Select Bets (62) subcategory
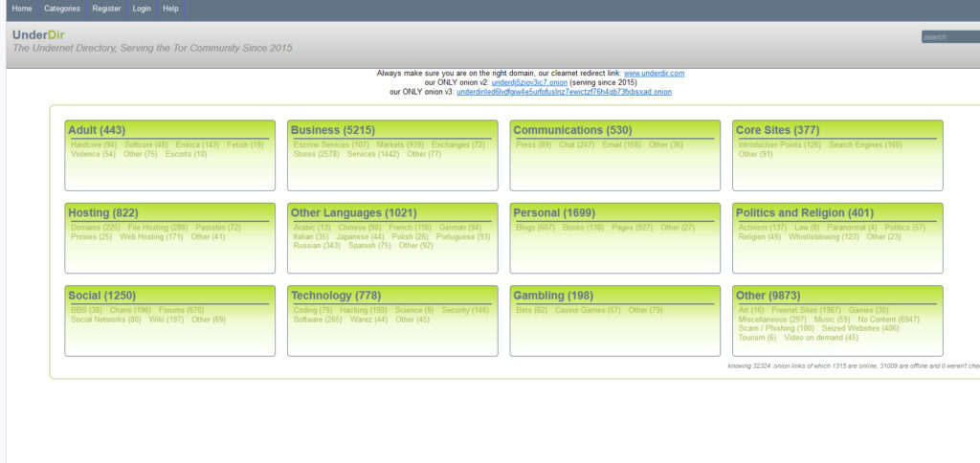 pos(532,310)
